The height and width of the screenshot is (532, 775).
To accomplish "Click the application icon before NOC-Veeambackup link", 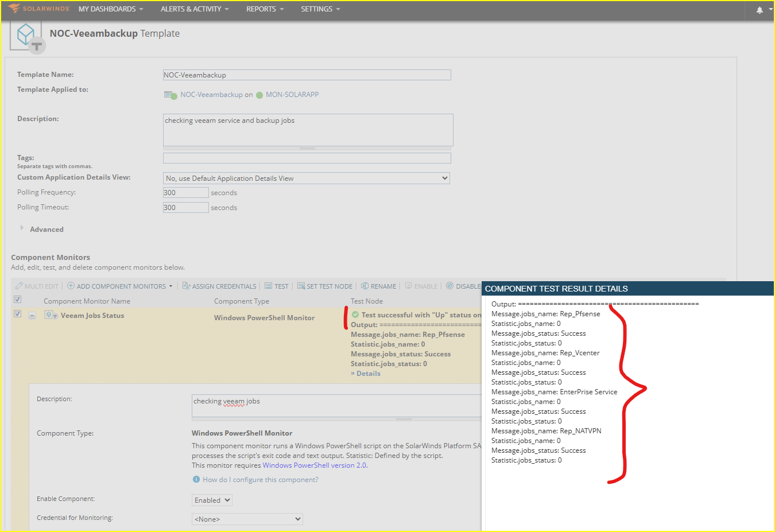I will coord(170,95).
